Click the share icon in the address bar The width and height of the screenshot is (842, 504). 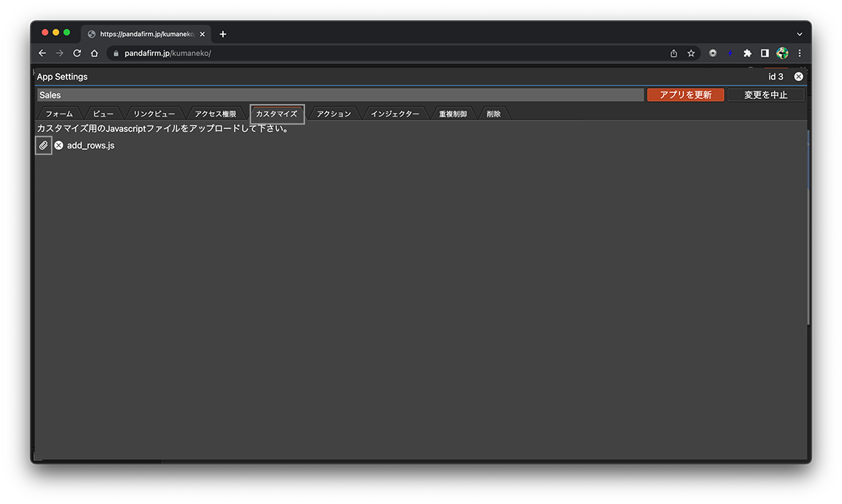674,53
